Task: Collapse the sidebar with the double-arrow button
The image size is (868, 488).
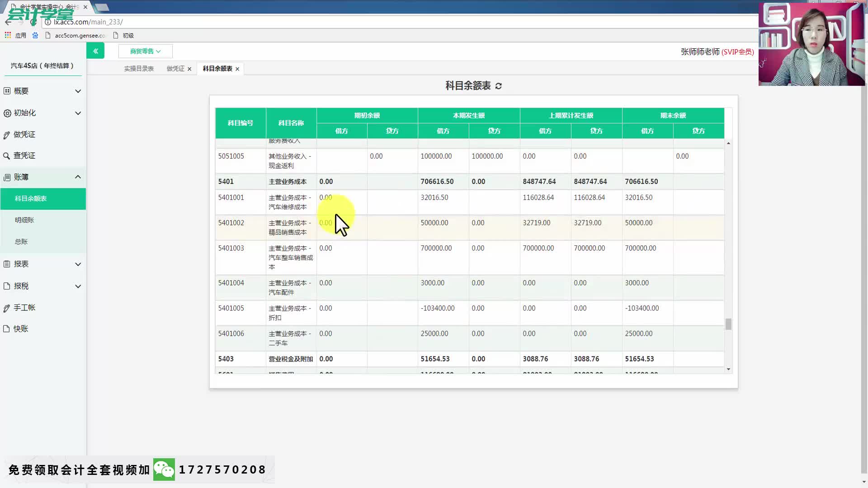Action: pos(95,51)
